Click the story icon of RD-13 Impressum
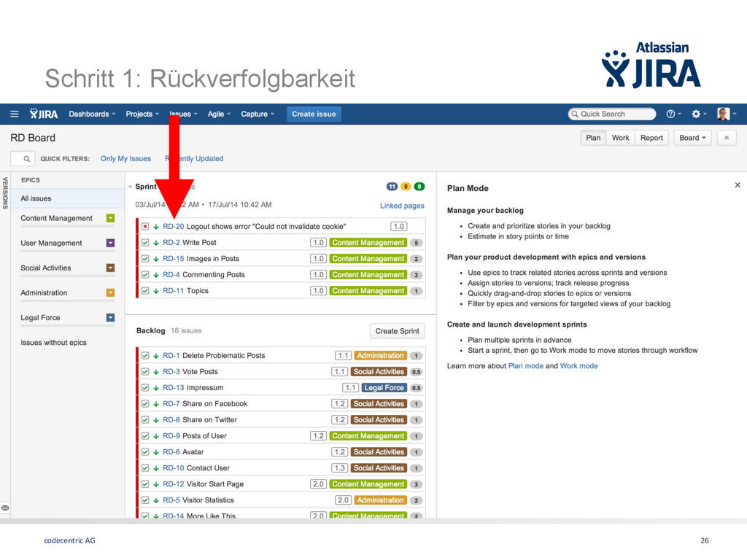Screen dimensions: 747x560 (x=145, y=388)
